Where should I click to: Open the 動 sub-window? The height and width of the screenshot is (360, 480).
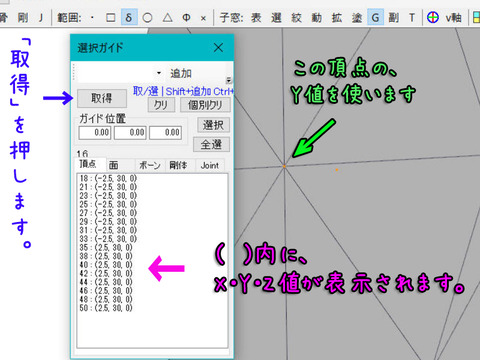(316, 17)
